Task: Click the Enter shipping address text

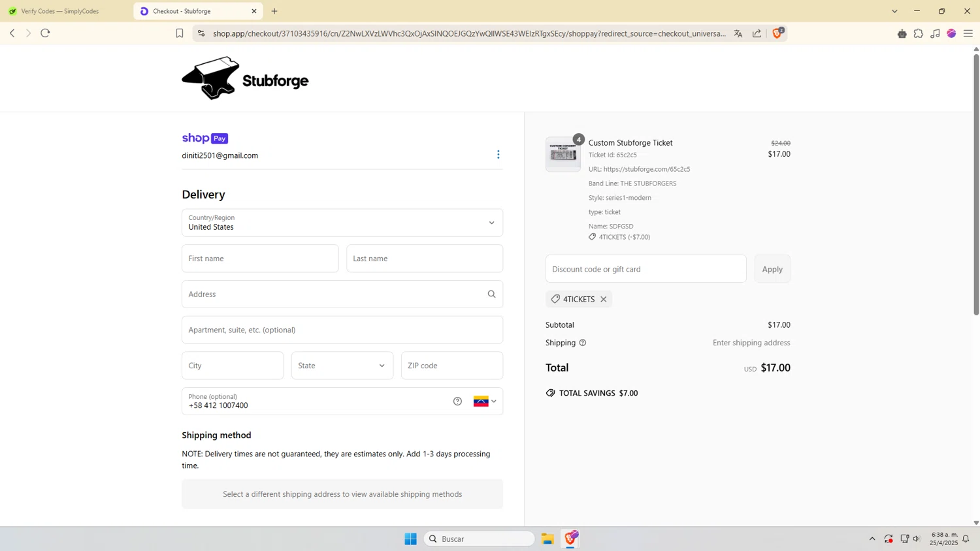Action: 751,343
